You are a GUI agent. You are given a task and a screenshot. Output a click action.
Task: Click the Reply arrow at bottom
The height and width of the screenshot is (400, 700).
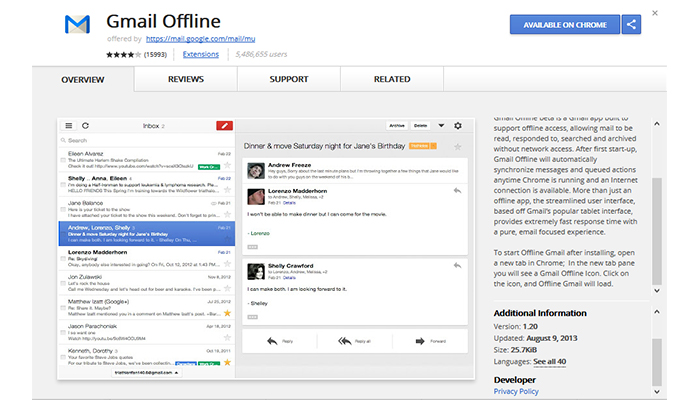point(272,341)
